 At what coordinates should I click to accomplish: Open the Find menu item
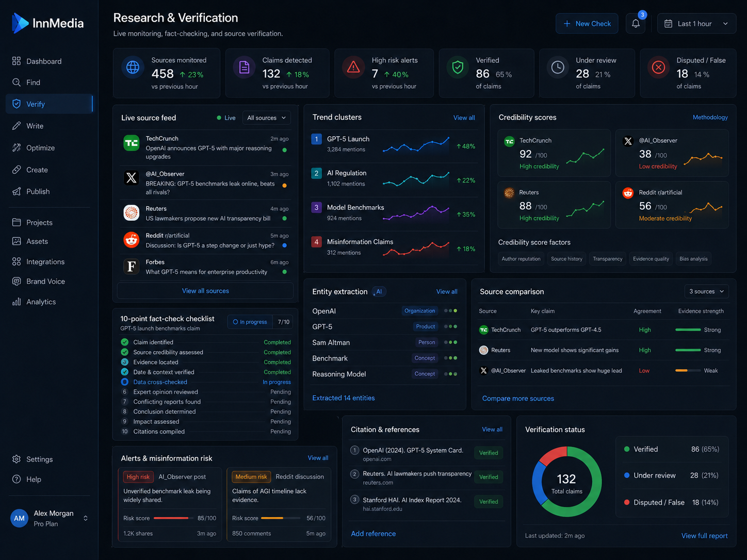(50, 83)
